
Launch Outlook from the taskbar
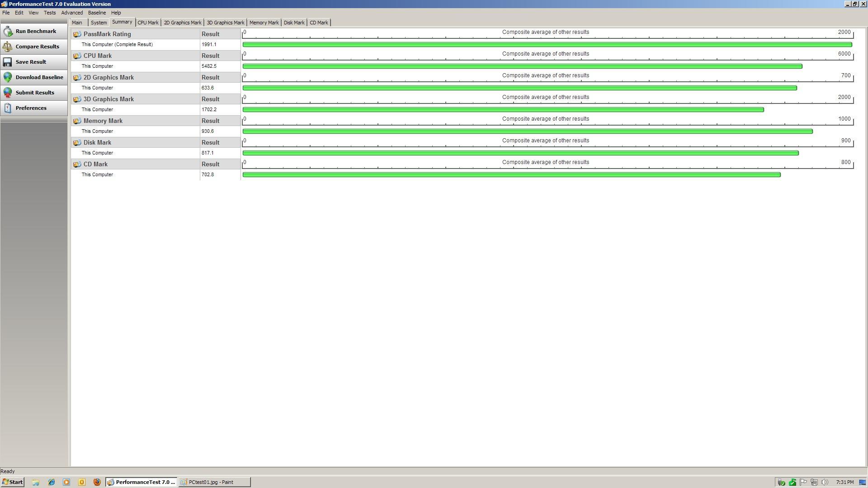(82, 482)
